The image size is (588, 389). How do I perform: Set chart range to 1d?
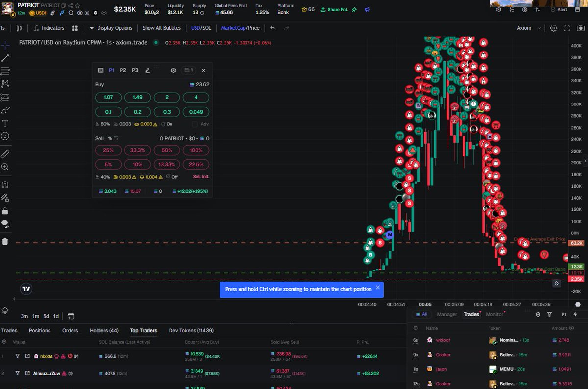click(x=56, y=316)
